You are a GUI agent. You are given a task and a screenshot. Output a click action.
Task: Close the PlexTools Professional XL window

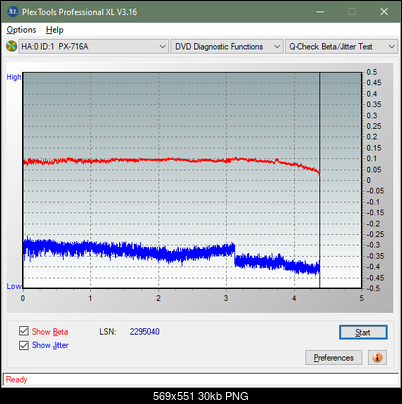coord(384,12)
